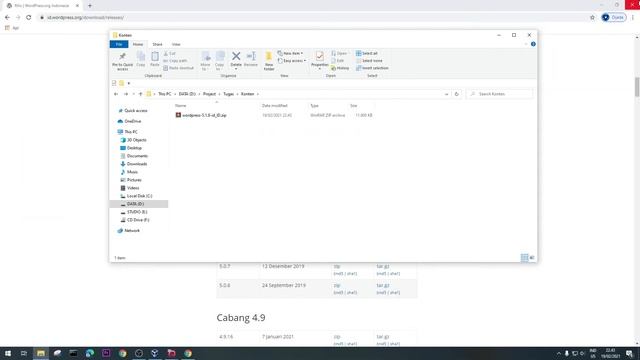Open Documents in the sidebar

click(137, 156)
